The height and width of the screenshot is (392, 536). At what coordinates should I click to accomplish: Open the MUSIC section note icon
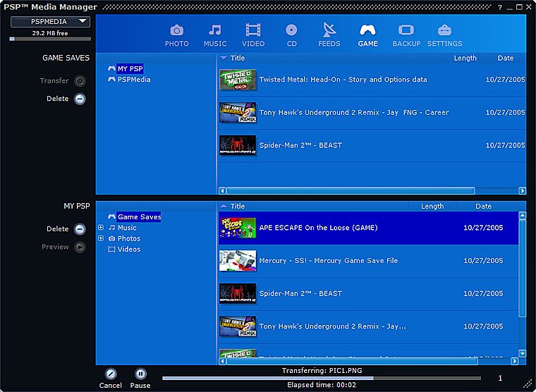pos(215,30)
